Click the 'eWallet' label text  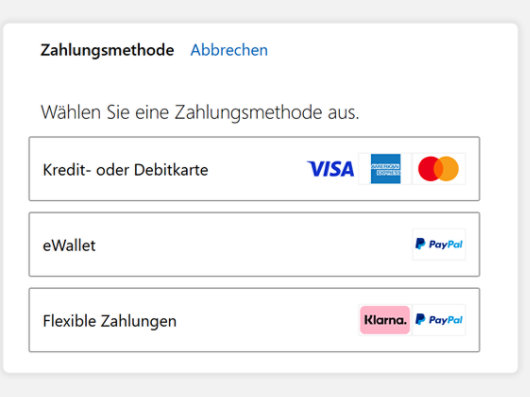[x=69, y=245]
